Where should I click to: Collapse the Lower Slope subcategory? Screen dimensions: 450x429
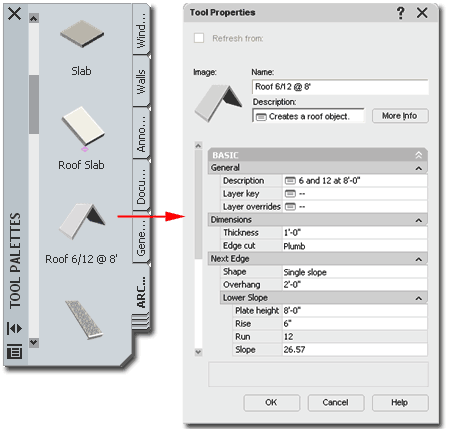(419, 298)
